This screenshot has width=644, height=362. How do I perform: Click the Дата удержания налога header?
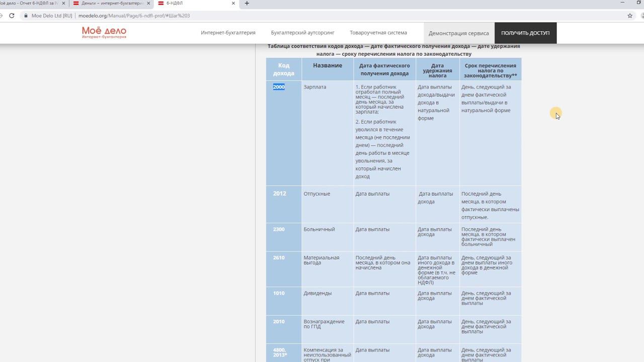coord(437,70)
